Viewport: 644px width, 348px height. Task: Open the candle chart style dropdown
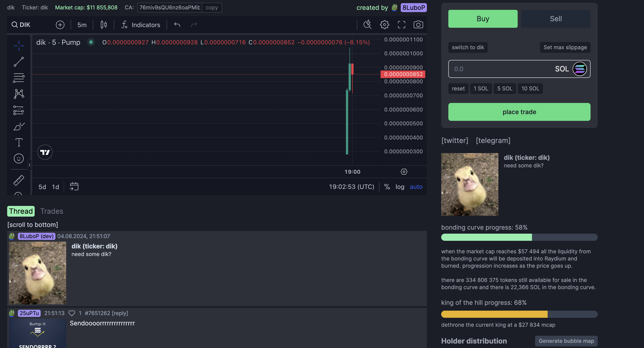[104, 25]
